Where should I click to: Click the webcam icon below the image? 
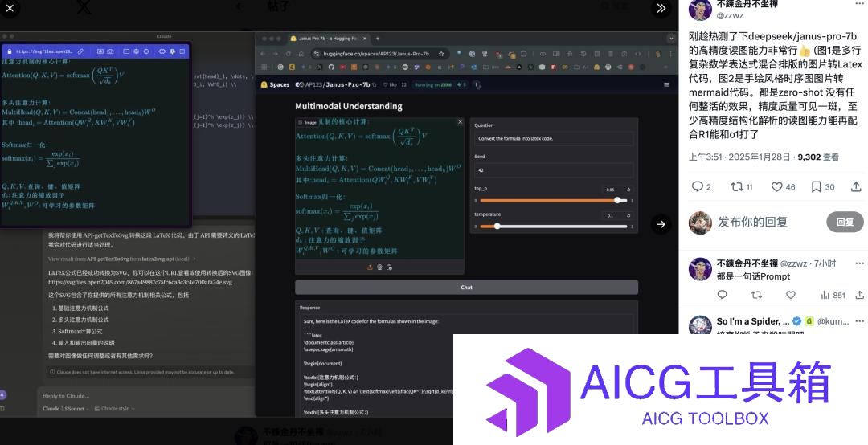tap(379, 267)
